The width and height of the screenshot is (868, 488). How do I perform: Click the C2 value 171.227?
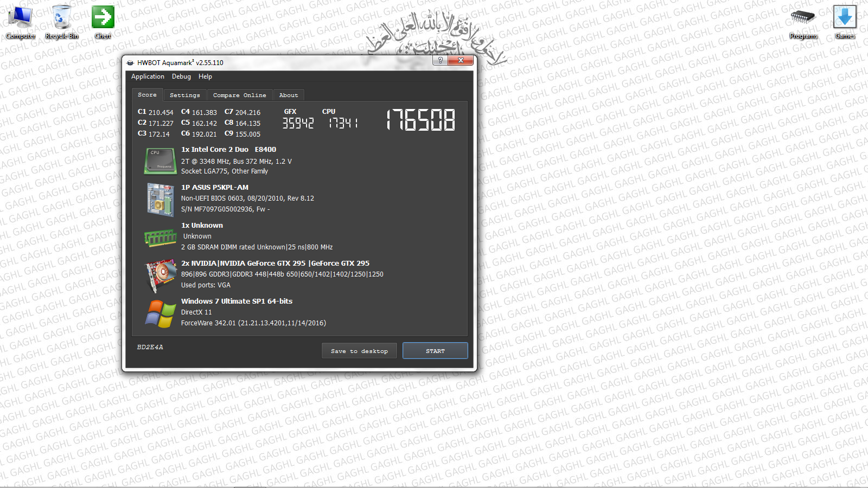[x=161, y=123]
